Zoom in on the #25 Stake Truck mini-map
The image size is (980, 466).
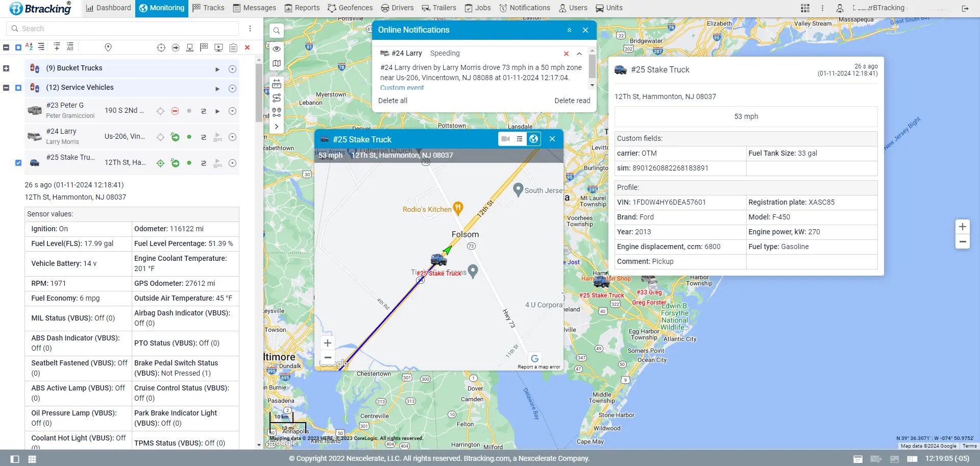pyautogui.click(x=328, y=343)
